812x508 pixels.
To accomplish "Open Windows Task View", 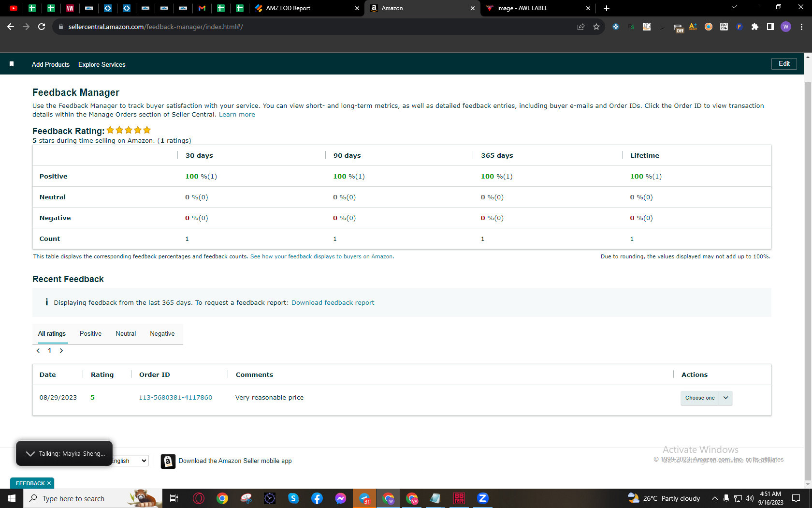I will pos(174,498).
